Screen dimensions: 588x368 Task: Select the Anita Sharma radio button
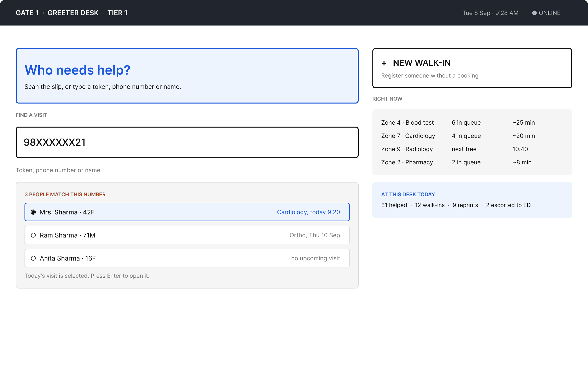pyautogui.click(x=33, y=258)
